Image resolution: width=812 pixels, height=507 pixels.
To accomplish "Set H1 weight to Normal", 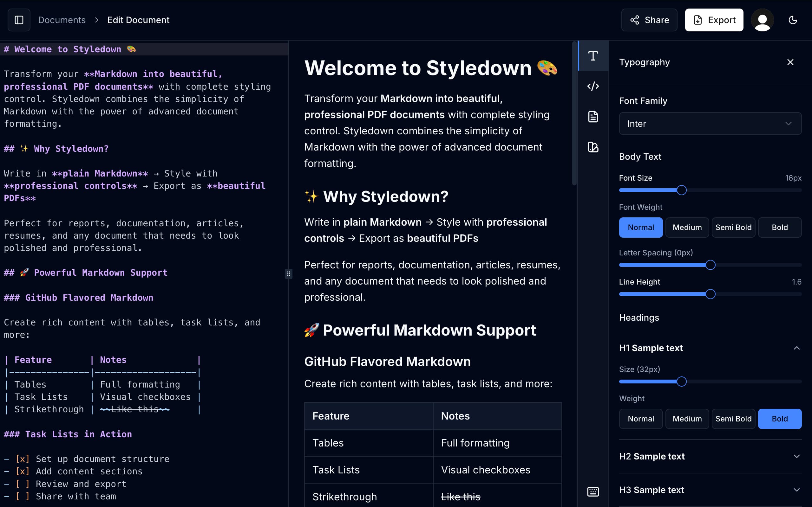I will (640, 419).
